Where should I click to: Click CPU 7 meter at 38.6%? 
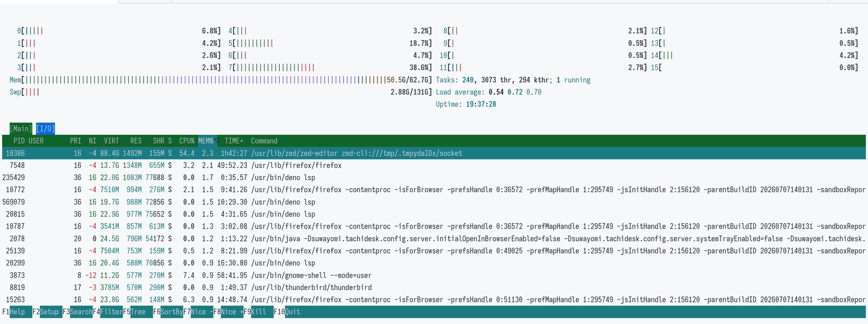pos(330,67)
